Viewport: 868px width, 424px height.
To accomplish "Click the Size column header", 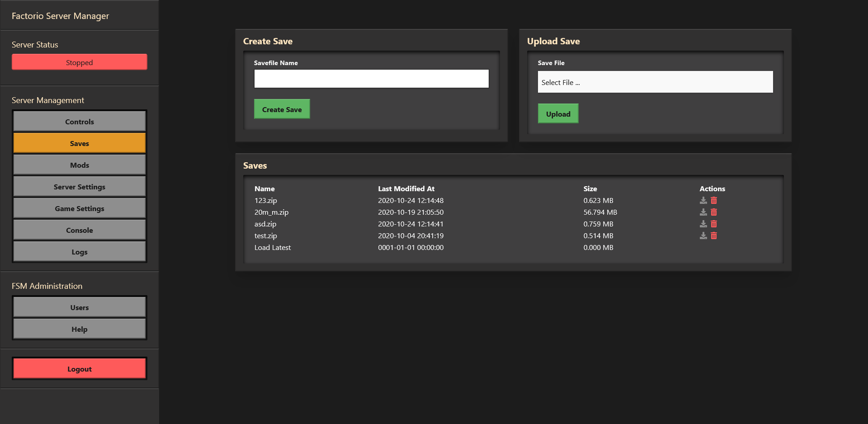I will pos(590,188).
